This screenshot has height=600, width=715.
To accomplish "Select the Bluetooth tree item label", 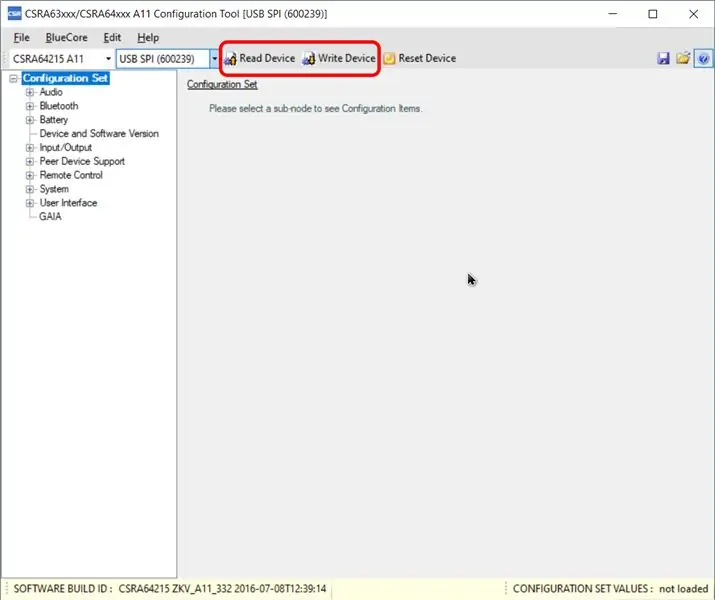I will tap(59, 106).
